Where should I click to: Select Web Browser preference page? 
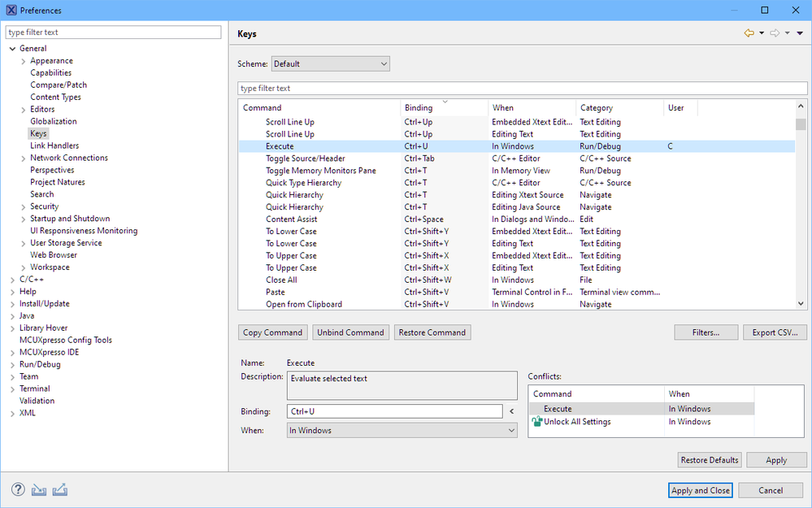click(x=54, y=254)
